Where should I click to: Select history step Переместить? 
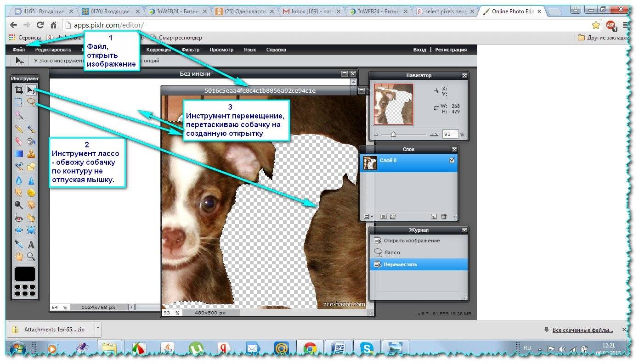[418, 264]
